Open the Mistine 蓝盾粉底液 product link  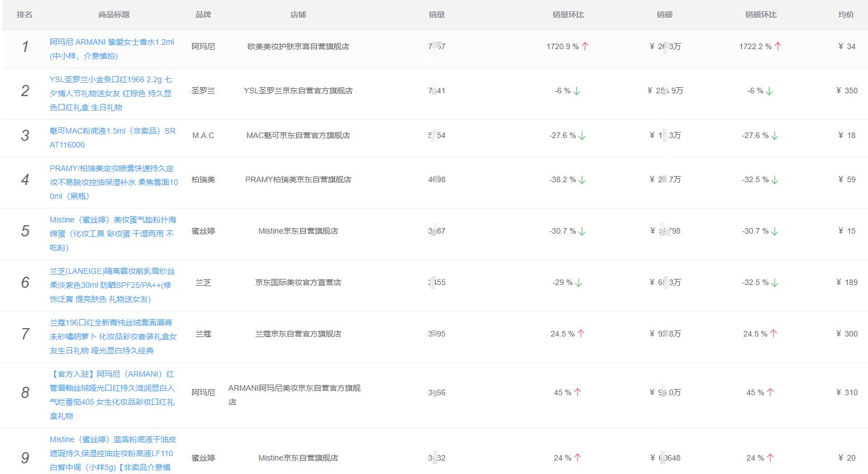[x=112, y=453]
